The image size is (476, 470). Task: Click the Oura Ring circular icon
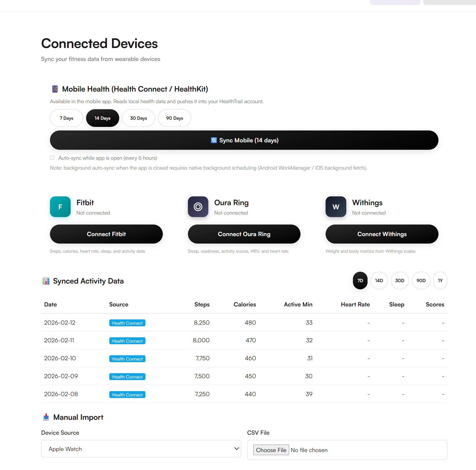tap(198, 207)
